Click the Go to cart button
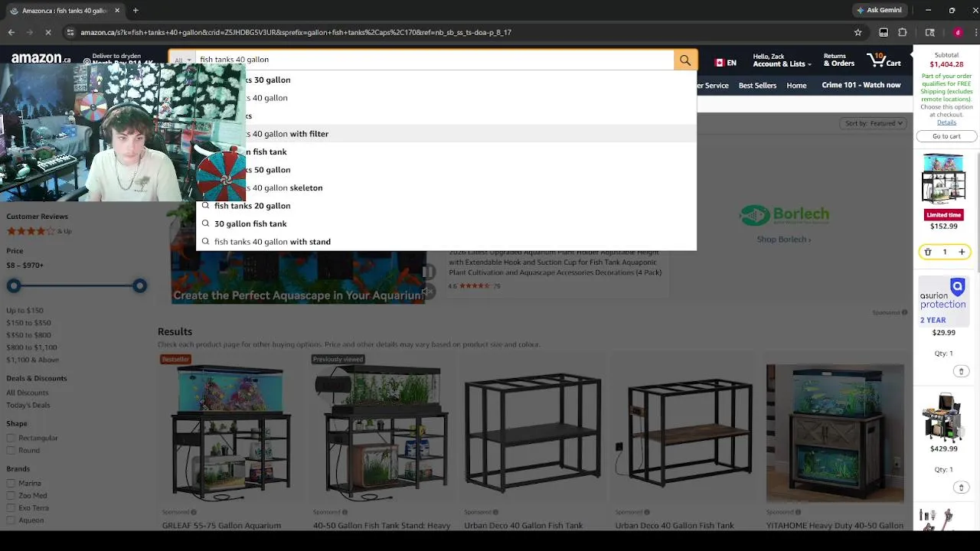Image resolution: width=980 pixels, height=551 pixels. [x=946, y=136]
